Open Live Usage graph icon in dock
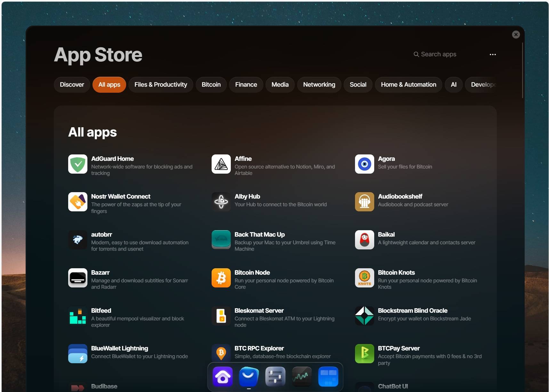Viewport: 549px width, 392px height. point(302,377)
